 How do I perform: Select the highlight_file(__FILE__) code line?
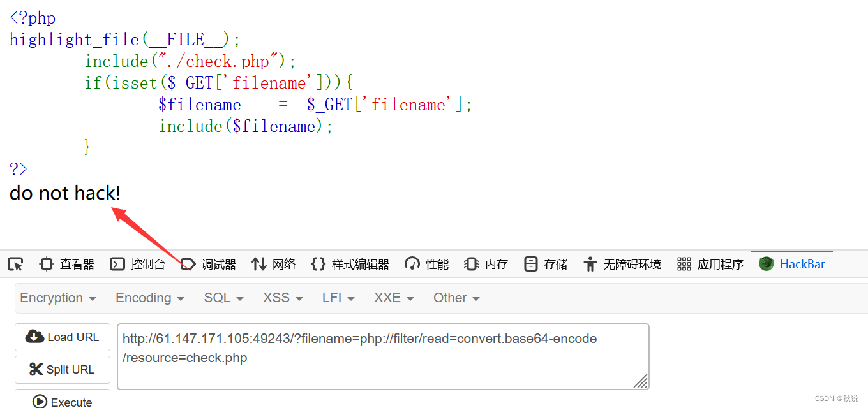pos(125,40)
